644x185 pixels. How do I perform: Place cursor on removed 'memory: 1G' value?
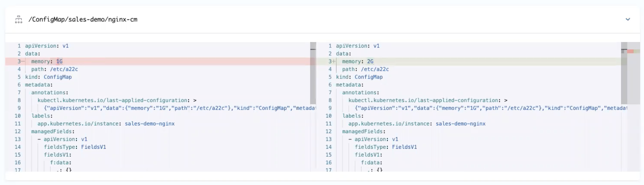[x=59, y=62]
